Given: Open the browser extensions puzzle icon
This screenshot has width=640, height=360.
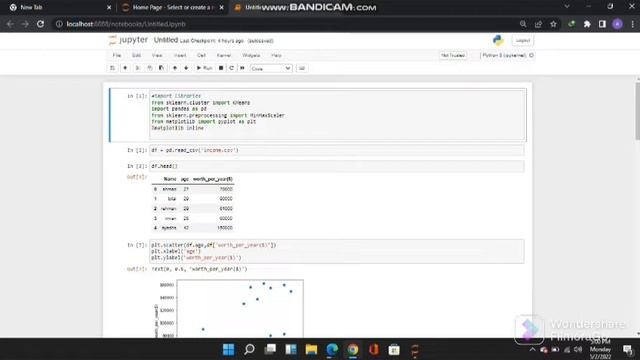Looking at the screenshot, I should click(587, 24).
